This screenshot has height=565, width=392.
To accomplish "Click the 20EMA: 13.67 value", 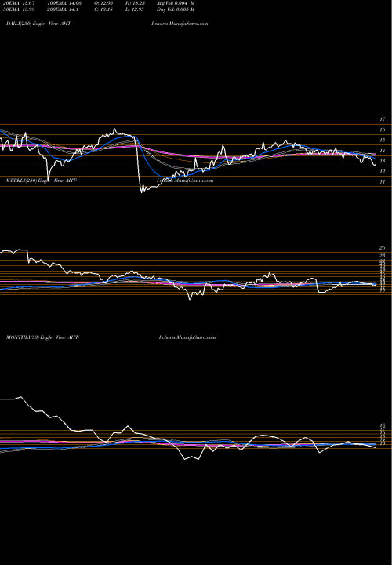I will point(19,3).
